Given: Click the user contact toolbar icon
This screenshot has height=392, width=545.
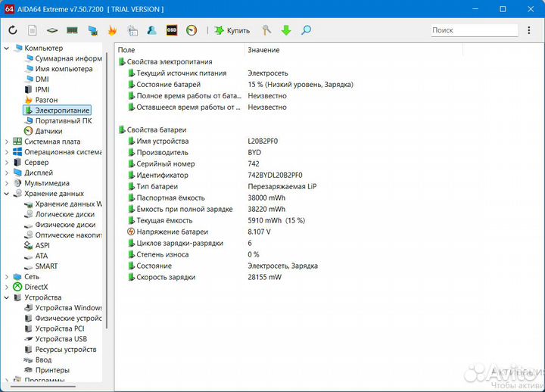Looking at the screenshot, I should point(152,30).
